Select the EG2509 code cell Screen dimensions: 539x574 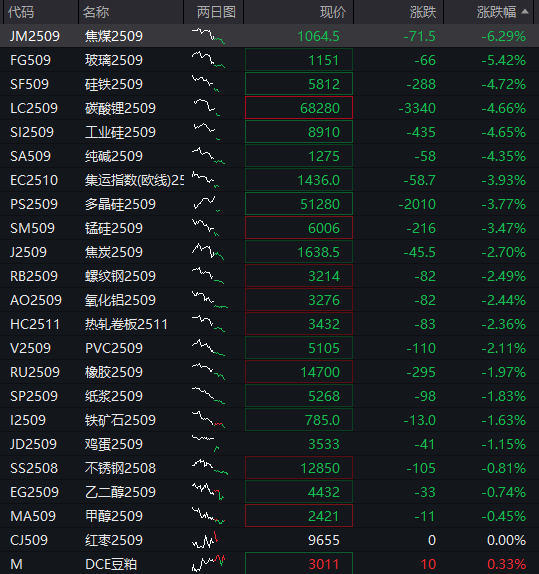point(34,492)
